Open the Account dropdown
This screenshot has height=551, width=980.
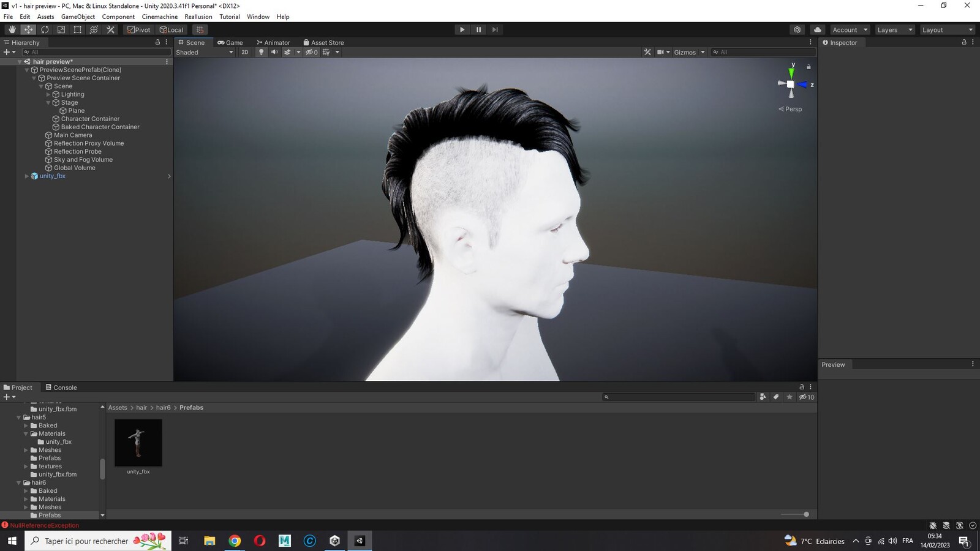pos(850,29)
